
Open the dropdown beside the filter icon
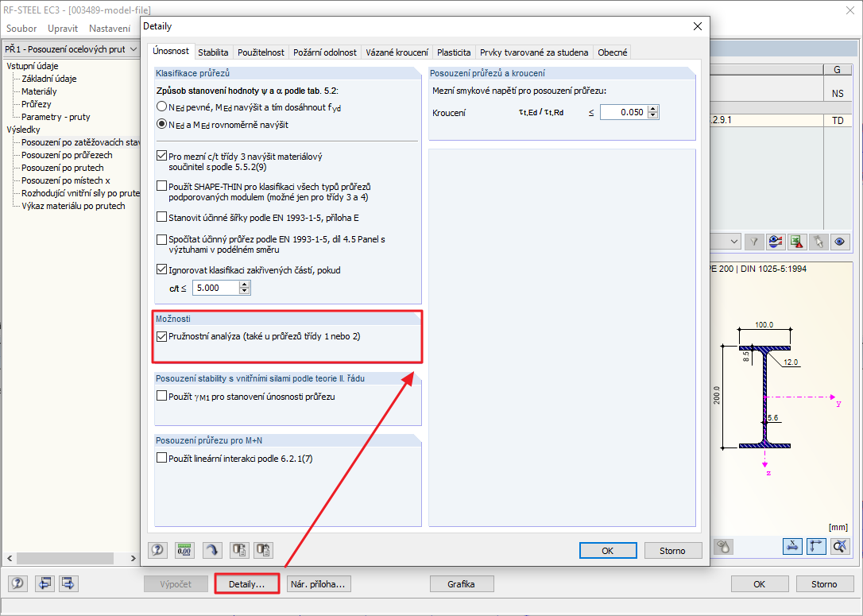coord(734,242)
